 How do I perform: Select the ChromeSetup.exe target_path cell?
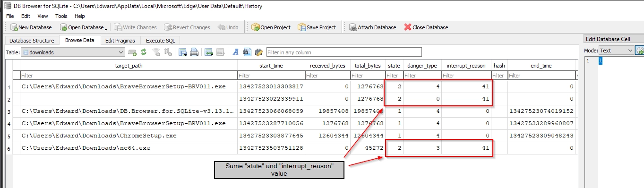coord(129,136)
